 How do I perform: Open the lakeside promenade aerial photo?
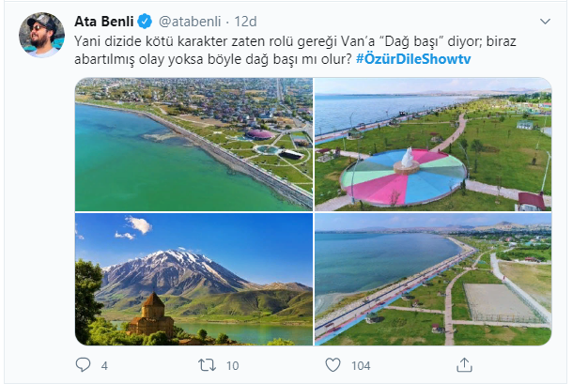(433, 280)
